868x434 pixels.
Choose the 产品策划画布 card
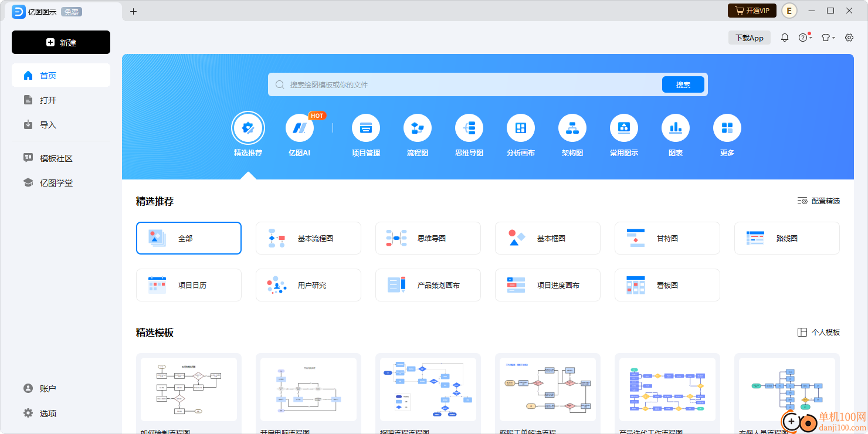[x=428, y=285]
